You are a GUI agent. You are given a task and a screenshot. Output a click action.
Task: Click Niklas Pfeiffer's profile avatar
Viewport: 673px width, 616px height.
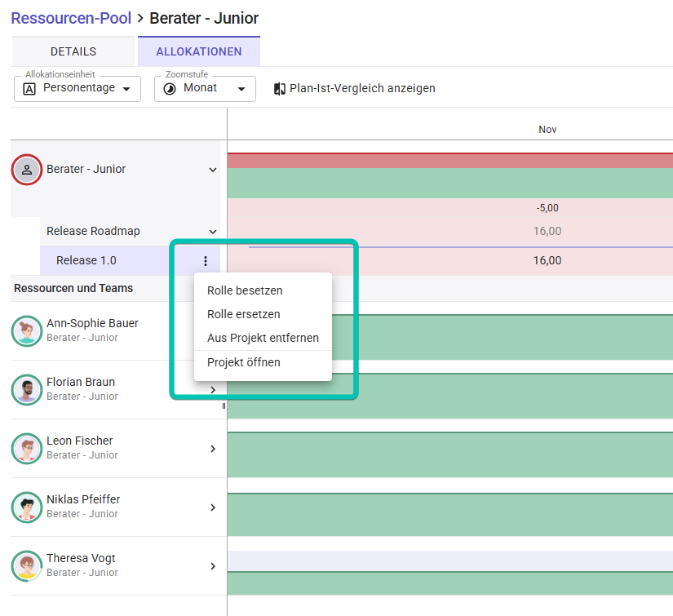click(x=27, y=507)
